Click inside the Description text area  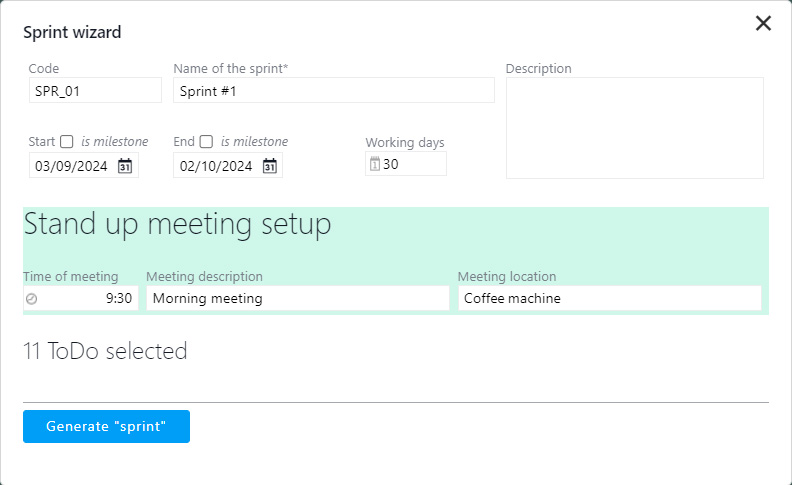pyautogui.click(x=634, y=128)
